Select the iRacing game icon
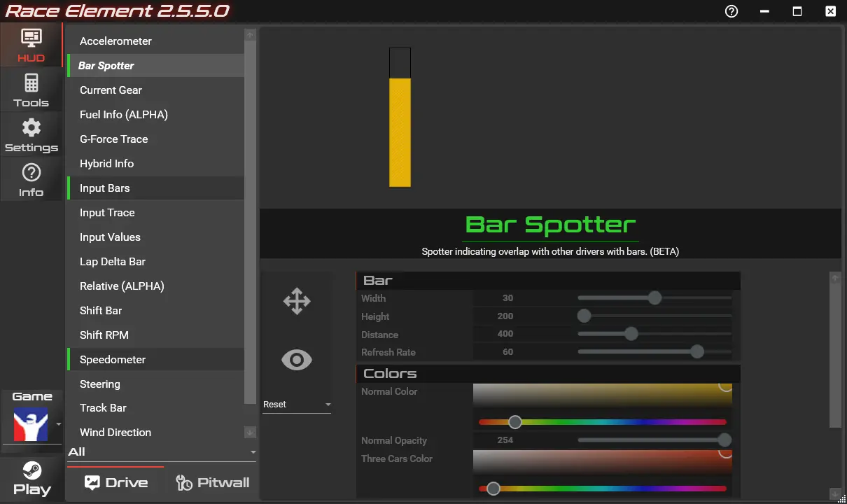847x504 pixels. pyautogui.click(x=30, y=424)
